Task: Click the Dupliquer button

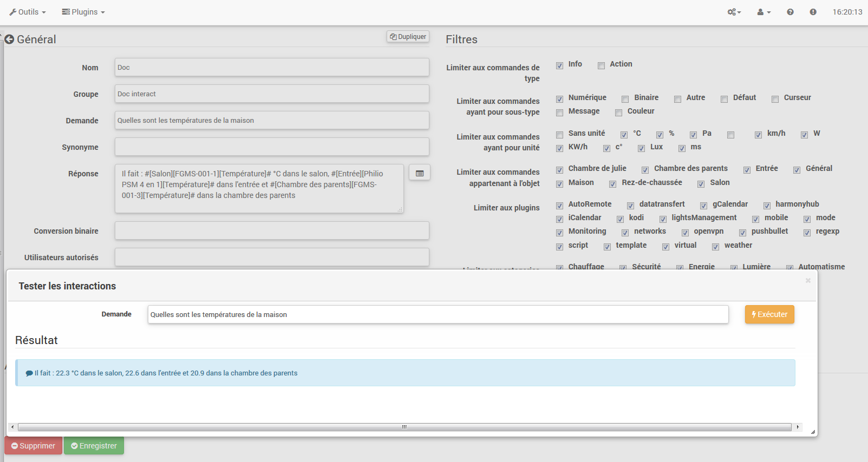Action: [x=408, y=37]
